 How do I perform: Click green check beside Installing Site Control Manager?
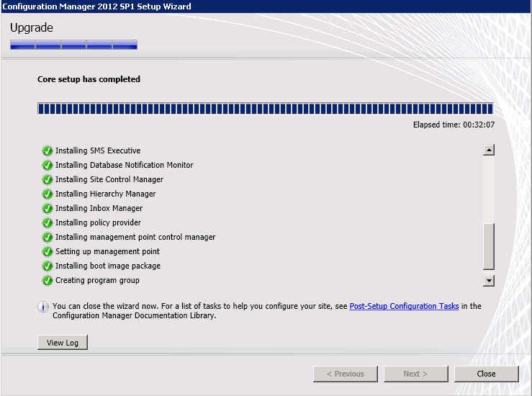[48, 180]
